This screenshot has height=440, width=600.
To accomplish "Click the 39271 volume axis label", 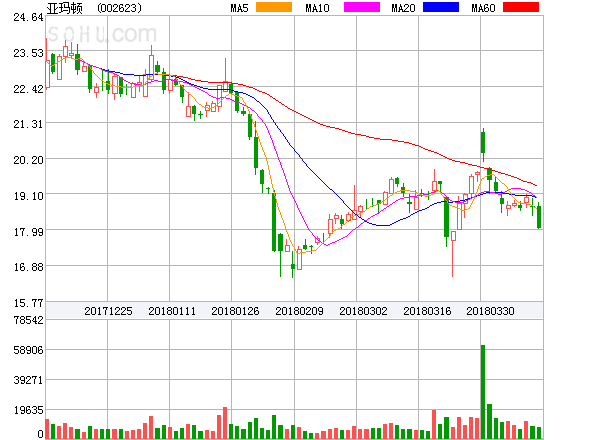I will (x=28, y=380).
